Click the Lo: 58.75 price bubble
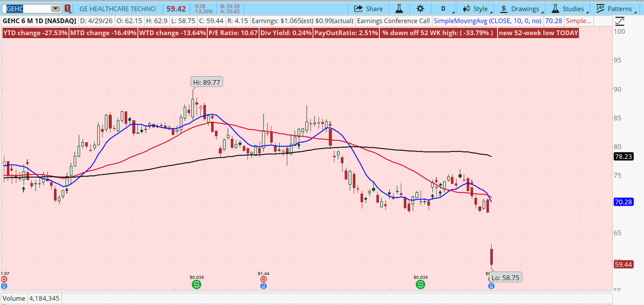Screen dimensions: 644x305 click(x=506, y=278)
